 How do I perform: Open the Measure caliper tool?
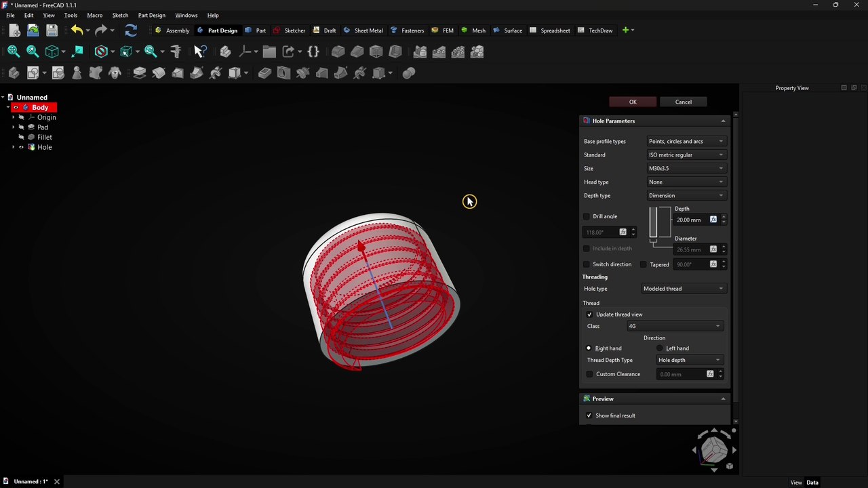click(x=176, y=52)
